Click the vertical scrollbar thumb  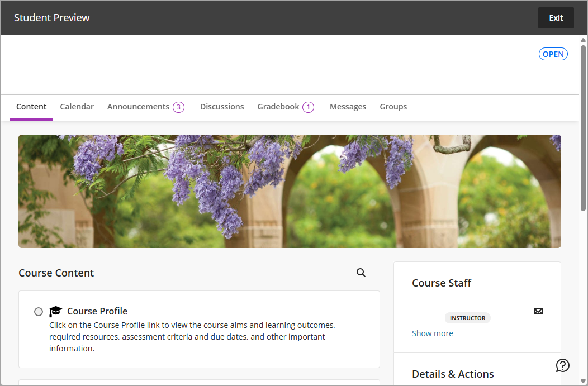[x=583, y=128]
